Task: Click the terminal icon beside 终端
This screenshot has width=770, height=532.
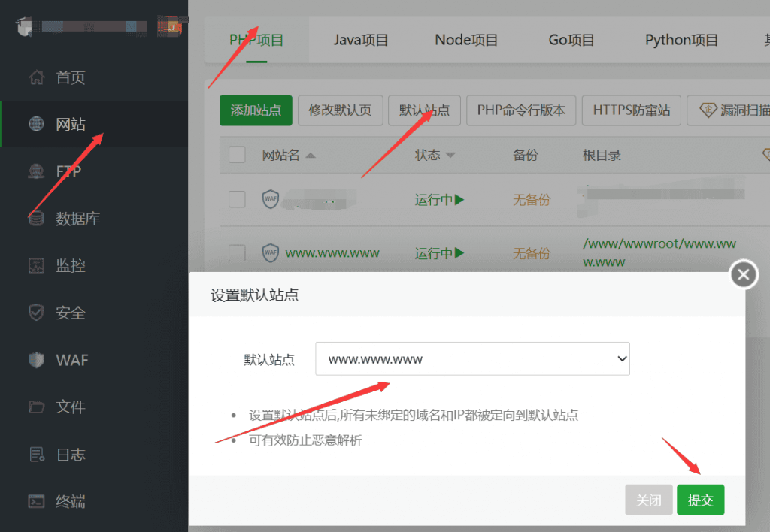Action: pyautogui.click(x=36, y=501)
